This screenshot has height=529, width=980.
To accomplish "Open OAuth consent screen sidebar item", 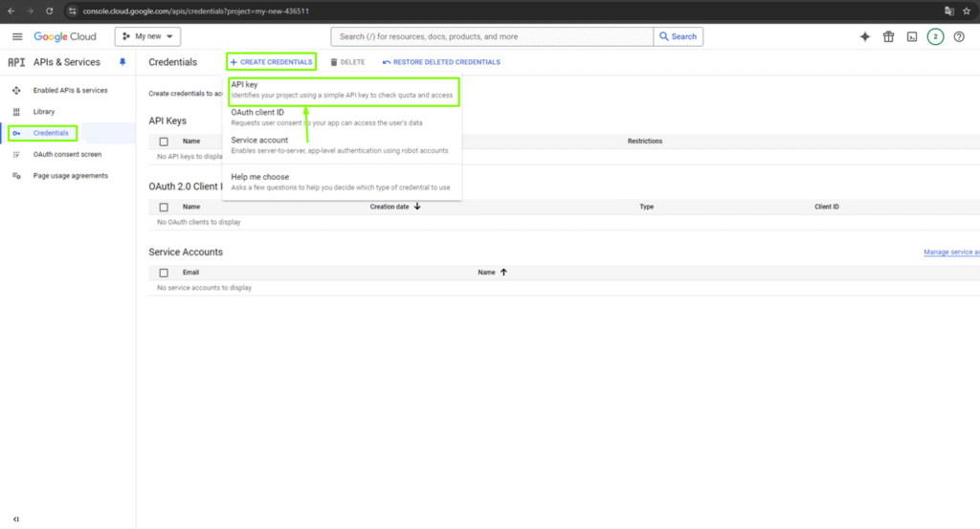I will coord(67,154).
